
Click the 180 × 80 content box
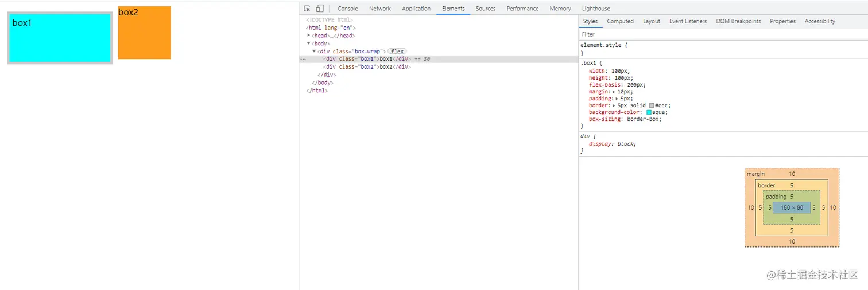(792, 207)
